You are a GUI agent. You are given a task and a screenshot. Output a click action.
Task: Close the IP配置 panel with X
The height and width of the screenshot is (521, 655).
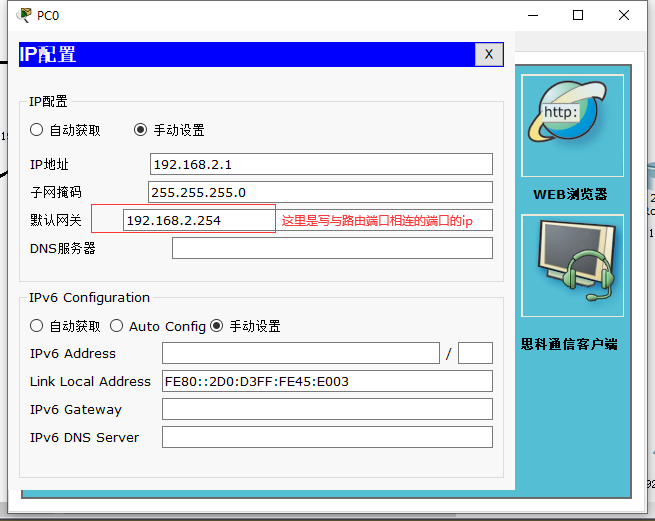[489, 54]
